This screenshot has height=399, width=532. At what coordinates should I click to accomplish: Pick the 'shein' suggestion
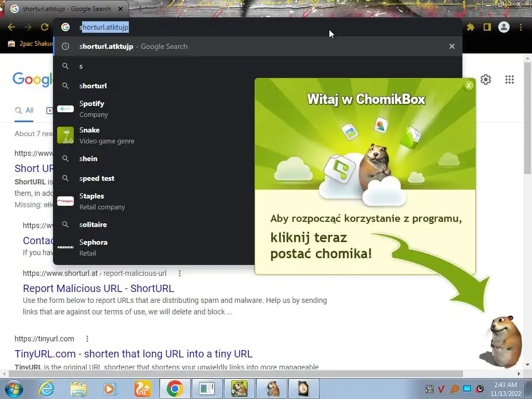pos(153,158)
